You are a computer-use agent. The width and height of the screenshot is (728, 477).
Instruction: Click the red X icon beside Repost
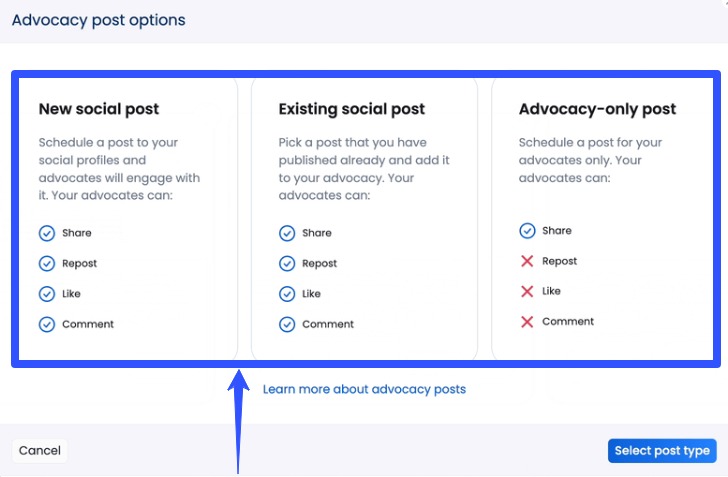(527, 261)
